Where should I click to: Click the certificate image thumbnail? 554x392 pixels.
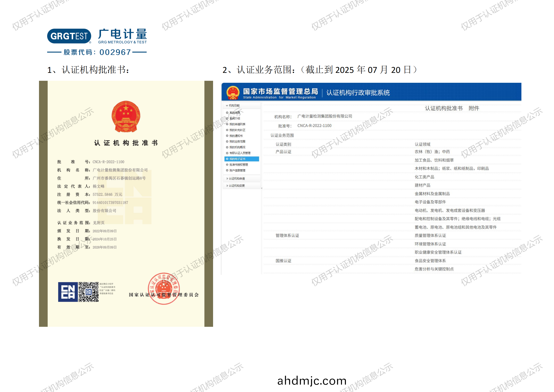(x=126, y=204)
